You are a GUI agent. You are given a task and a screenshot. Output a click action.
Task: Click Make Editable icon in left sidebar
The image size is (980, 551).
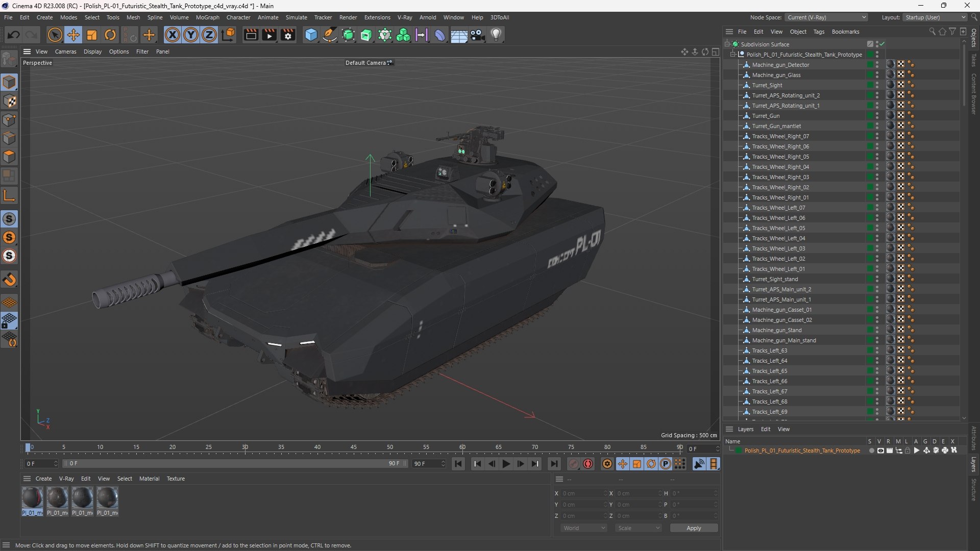(x=10, y=59)
